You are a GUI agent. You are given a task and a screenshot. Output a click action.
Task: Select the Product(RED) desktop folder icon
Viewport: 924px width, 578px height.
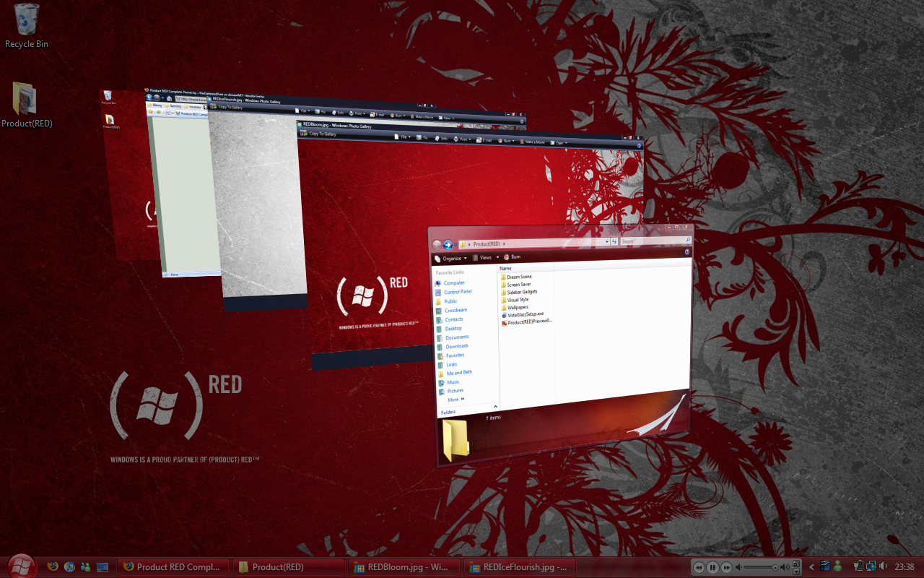point(26,105)
